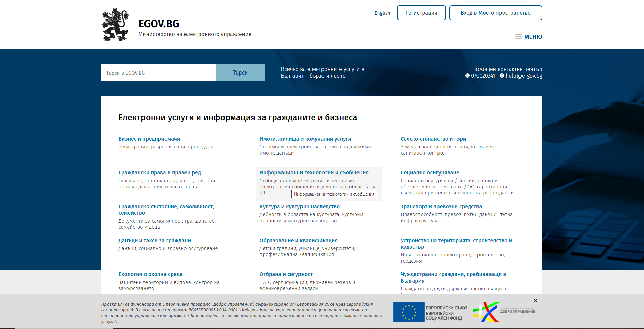Click the description 'Регистрации, разрешителни, процедури'
644x329 pixels.
(x=166, y=147)
